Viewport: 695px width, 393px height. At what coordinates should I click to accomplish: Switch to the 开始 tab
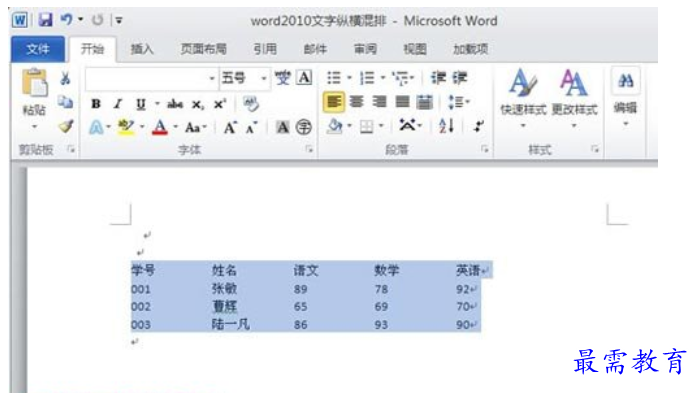pos(93,49)
